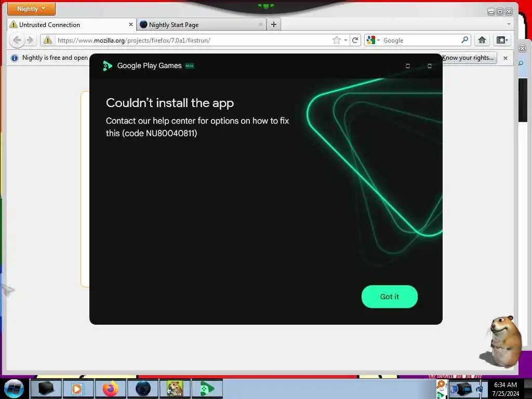Image resolution: width=532 pixels, height=399 pixels.
Task: Open the Windows Start orb
Action: click(x=14, y=389)
